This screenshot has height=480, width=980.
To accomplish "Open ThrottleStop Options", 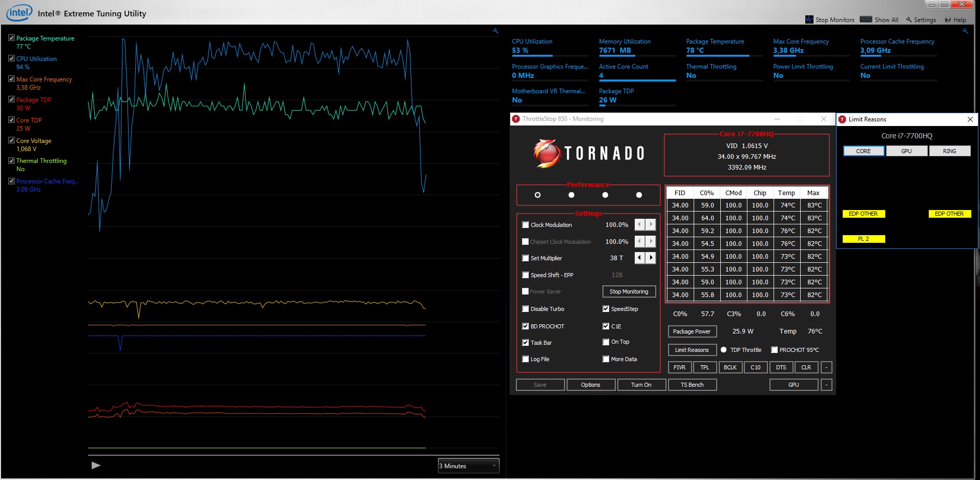I will coord(591,385).
